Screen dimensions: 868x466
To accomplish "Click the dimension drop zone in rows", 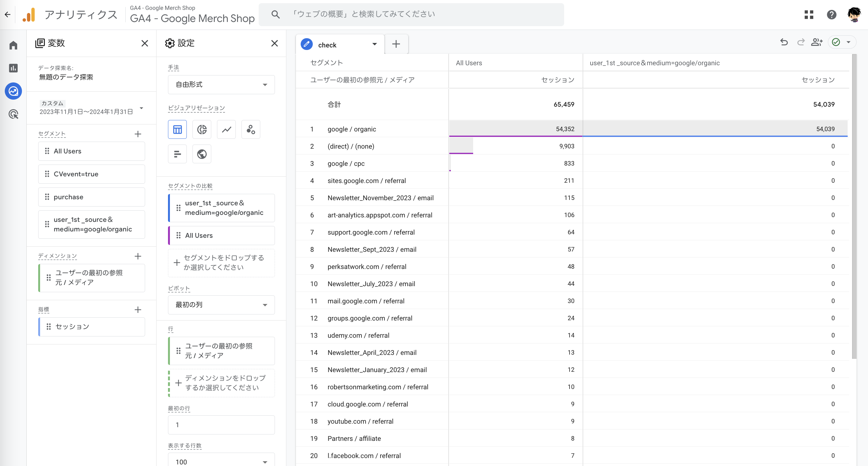I will click(x=221, y=383).
